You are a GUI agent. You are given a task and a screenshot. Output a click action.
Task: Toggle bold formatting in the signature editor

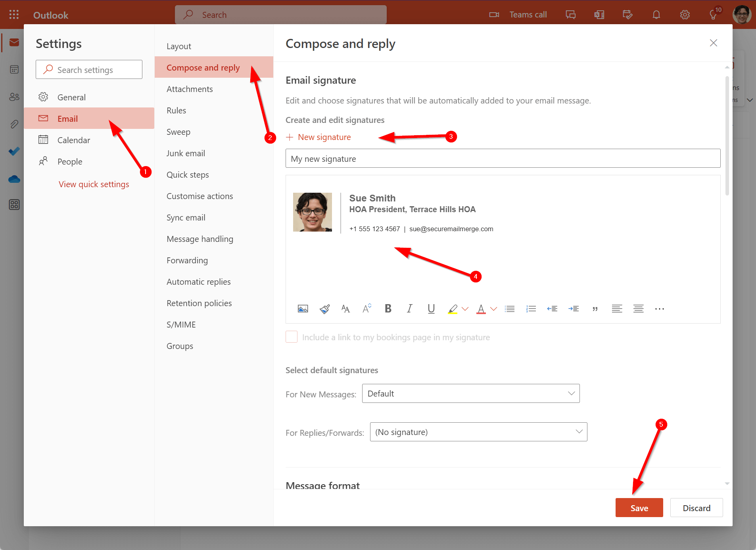point(388,309)
